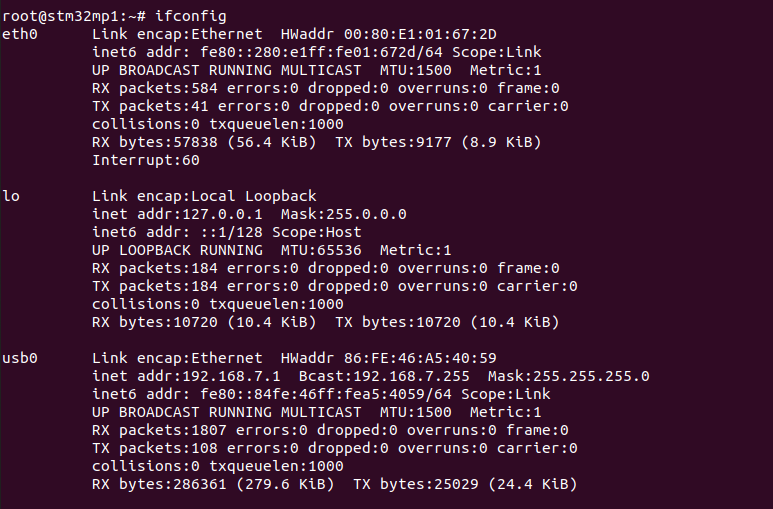Click eth0 TX packets:41 value
Image resolution: width=773 pixels, height=509 pixels.
[x=150, y=106]
